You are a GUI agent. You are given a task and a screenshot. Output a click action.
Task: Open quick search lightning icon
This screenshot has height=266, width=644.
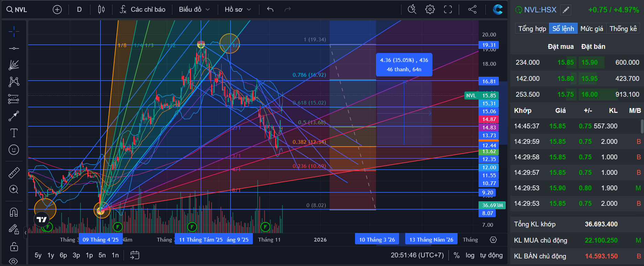412,10
